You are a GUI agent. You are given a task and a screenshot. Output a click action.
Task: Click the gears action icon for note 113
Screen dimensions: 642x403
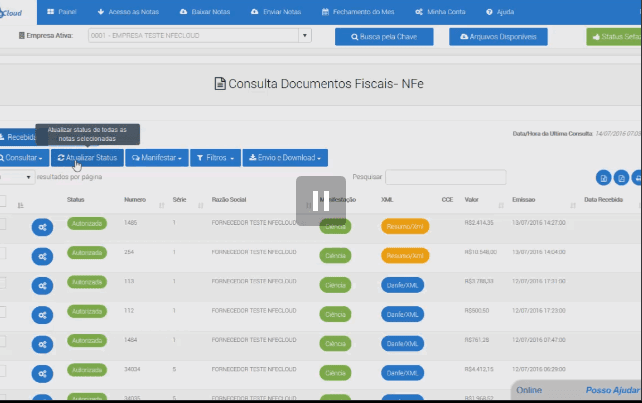(x=42, y=285)
